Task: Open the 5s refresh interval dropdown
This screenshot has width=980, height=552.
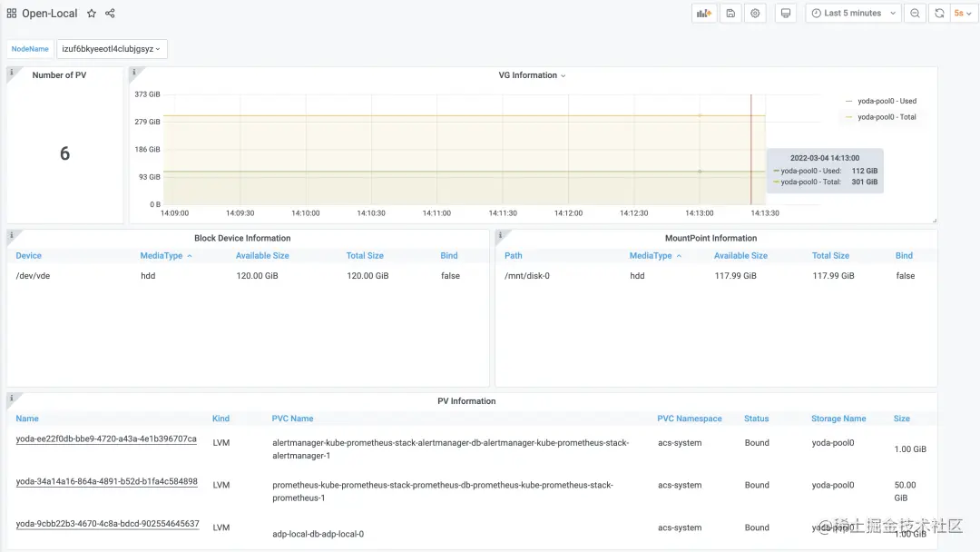Action: click(963, 13)
